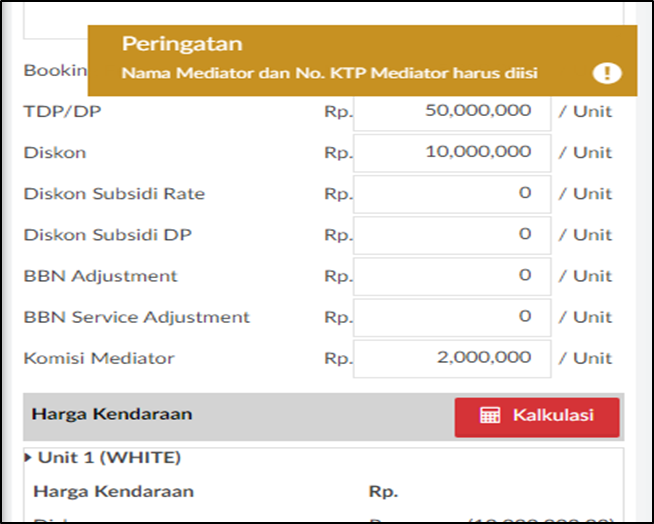Screen dimensions: 654x524
Task: Click the Harga Kendaraan section header
Action: coord(112,414)
